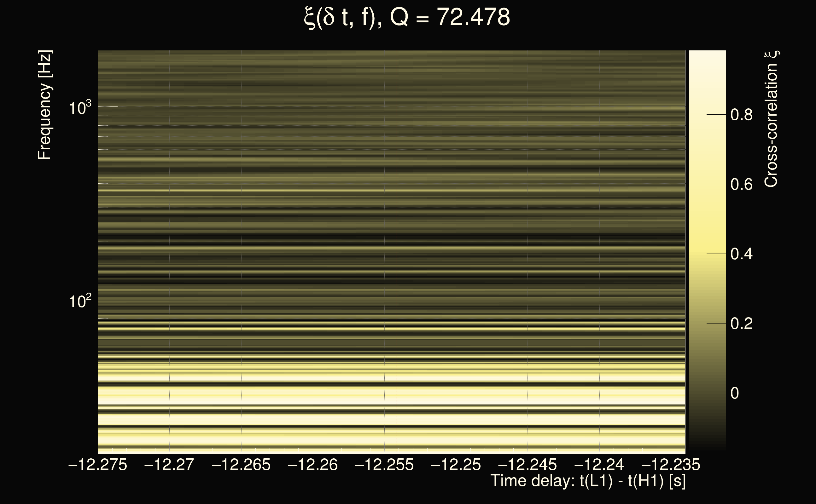Click the plot title showing Q = 72.478

pos(407,17)
